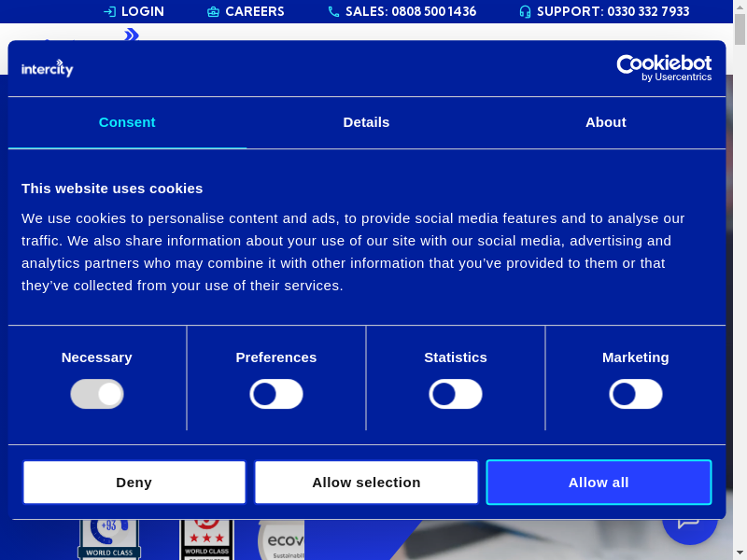Enable the Statistics cookies toggle
Screen dimensions: 747x560
point(456,394)
